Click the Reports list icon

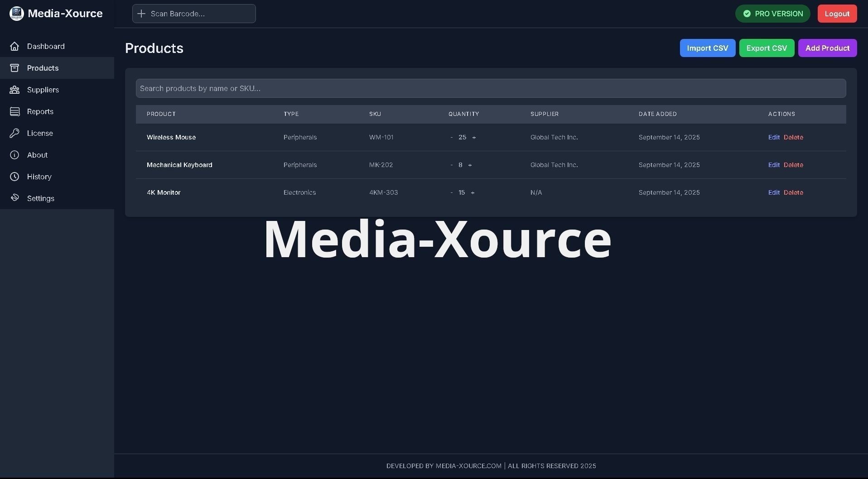tap(14, 111)
